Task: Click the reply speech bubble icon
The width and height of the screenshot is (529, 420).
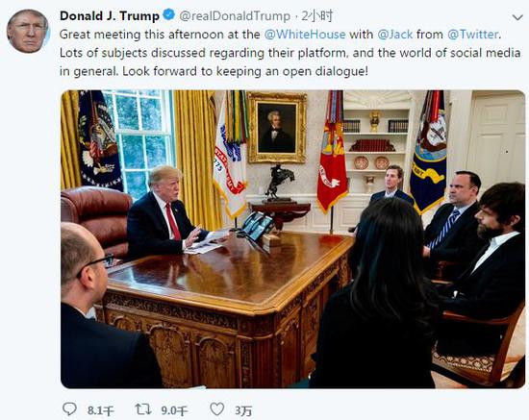Action: [70, 409]
